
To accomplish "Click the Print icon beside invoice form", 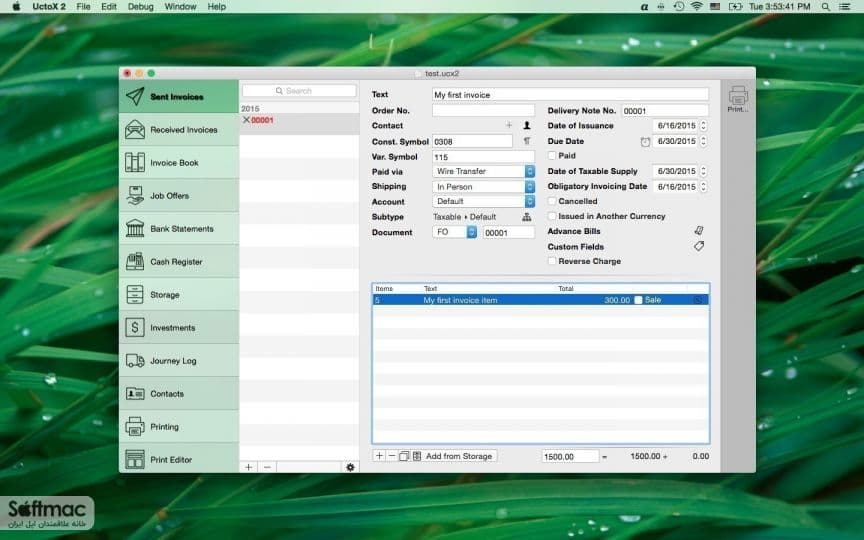I will 738,99.
